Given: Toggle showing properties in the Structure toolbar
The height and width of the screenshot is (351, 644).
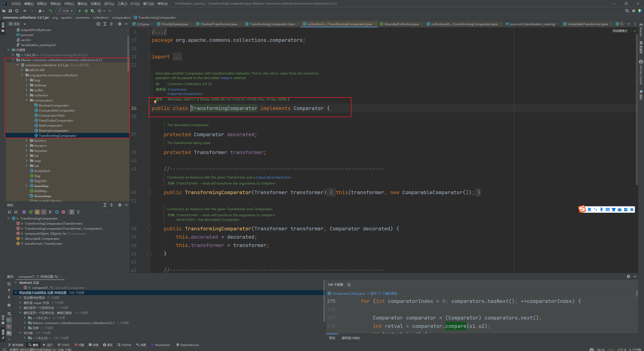Looking at the screenshot, I should 24,212.
